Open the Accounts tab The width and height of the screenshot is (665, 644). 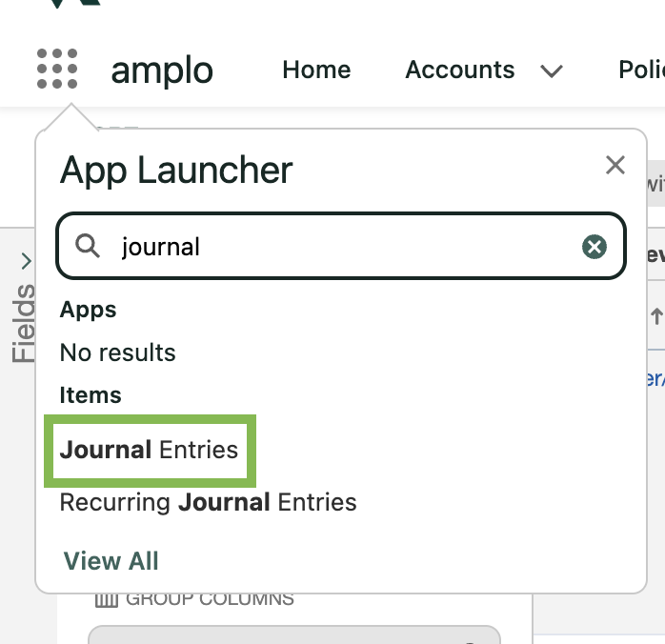coord(460,70)
